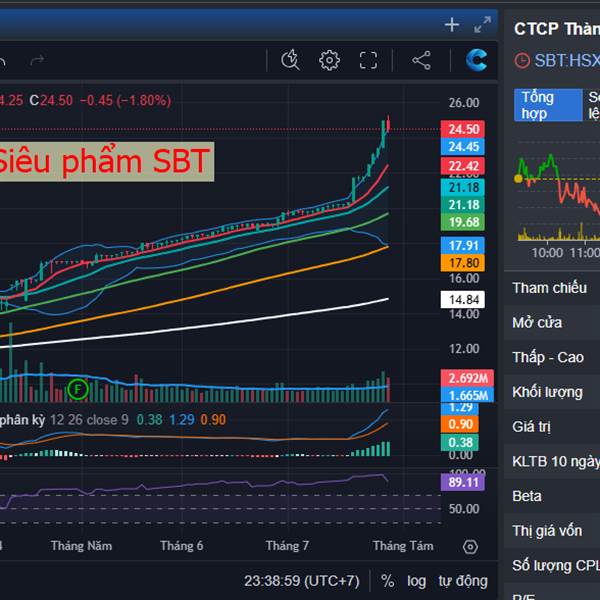Screen dimensions: 600x600
Task: Open chart settings gear icon
Action: tap(329, 60)
